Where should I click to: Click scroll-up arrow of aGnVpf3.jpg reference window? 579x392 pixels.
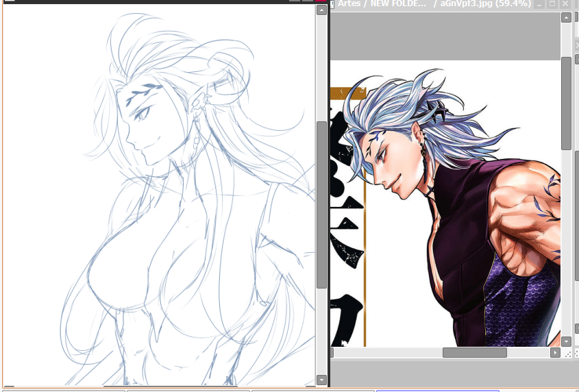click(566, 17)
